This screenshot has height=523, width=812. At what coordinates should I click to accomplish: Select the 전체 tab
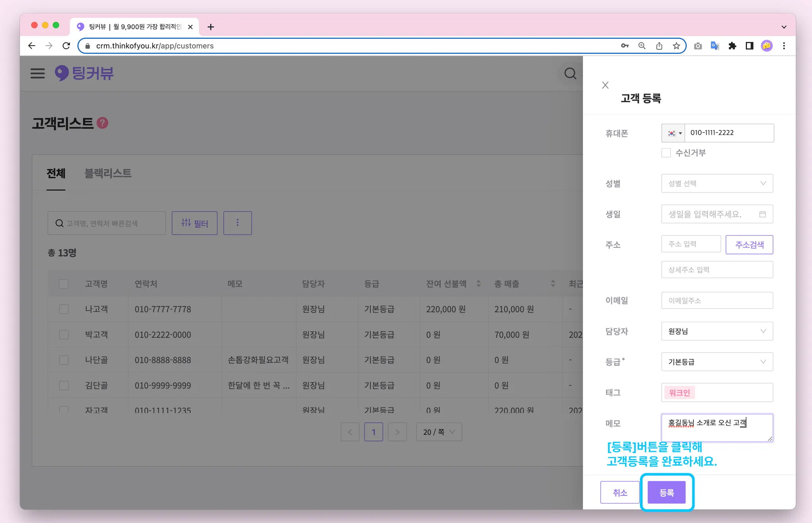point(56,173)
